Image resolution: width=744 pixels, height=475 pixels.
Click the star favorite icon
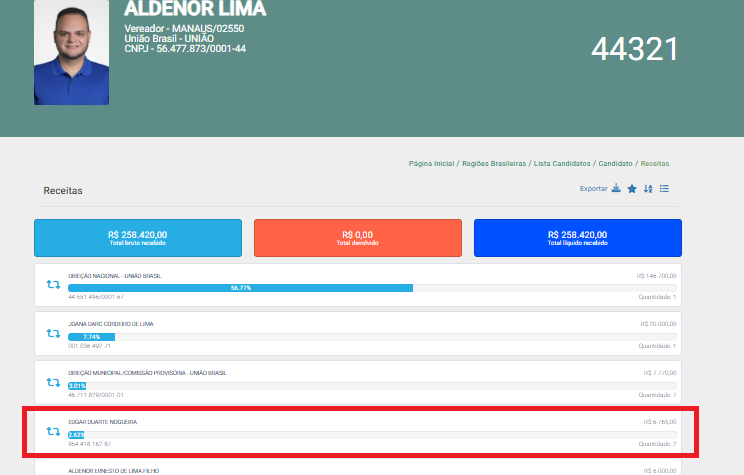click(x=631, y=189)
